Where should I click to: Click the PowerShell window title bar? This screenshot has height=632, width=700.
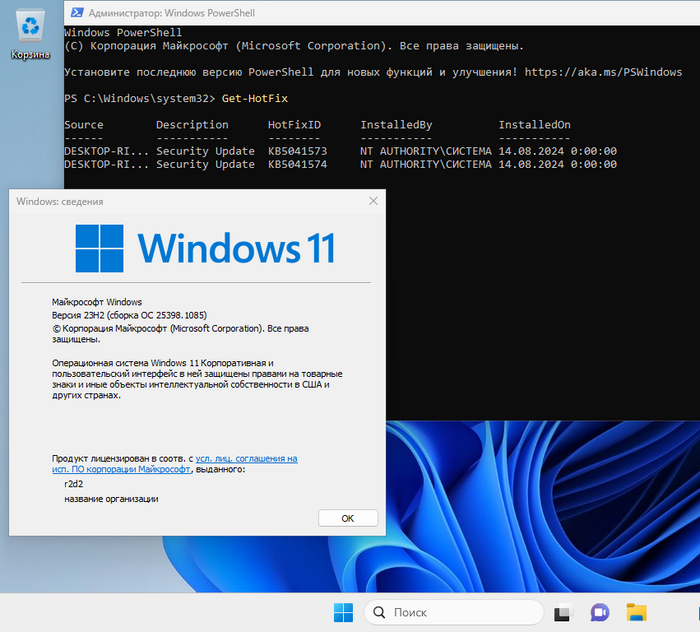coord(350,13)
